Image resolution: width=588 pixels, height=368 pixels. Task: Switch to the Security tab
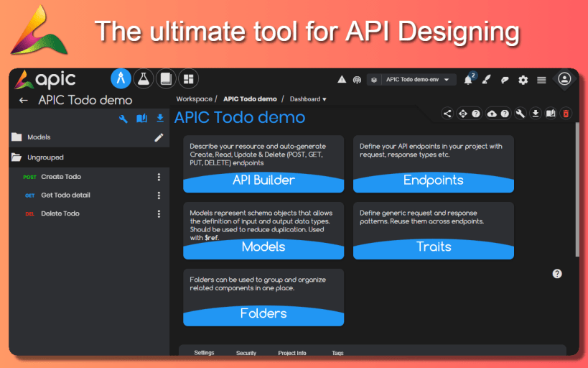click(x=246, y=353)
